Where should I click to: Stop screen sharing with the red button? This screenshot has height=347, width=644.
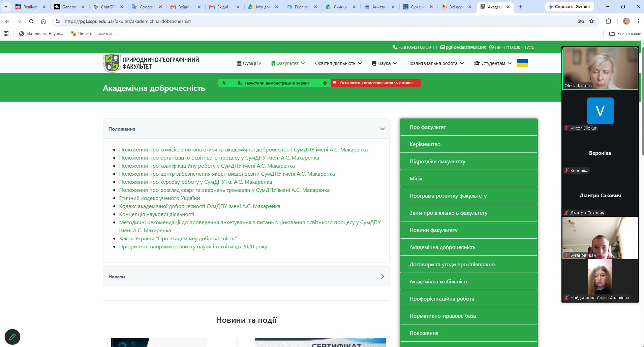click(376, 83)
